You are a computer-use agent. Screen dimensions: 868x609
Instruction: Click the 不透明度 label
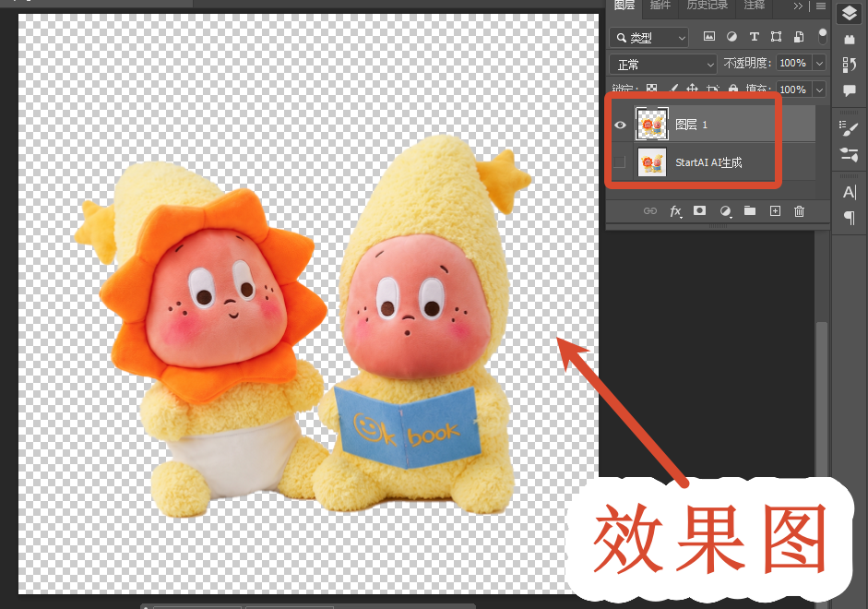point(747,63)
